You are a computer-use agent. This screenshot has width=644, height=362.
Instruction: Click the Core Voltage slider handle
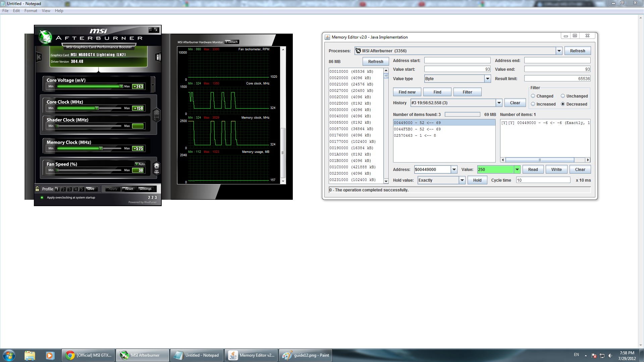(x=121, y=86)
